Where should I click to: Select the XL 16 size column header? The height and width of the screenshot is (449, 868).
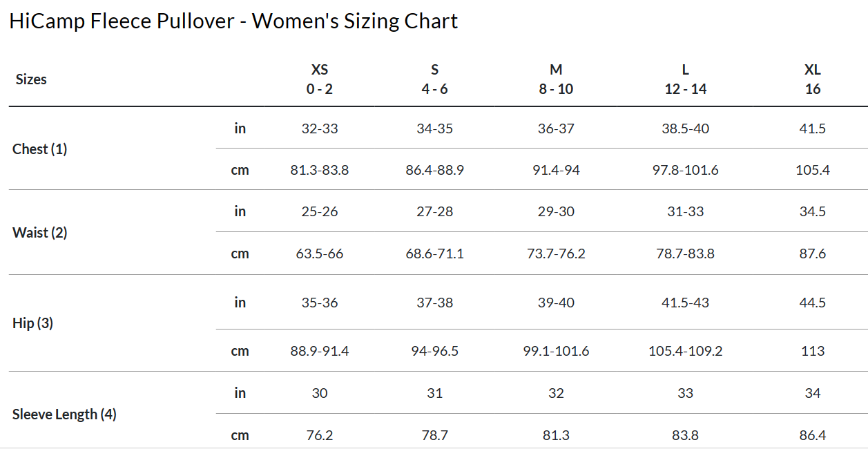[x=813, y=79]
